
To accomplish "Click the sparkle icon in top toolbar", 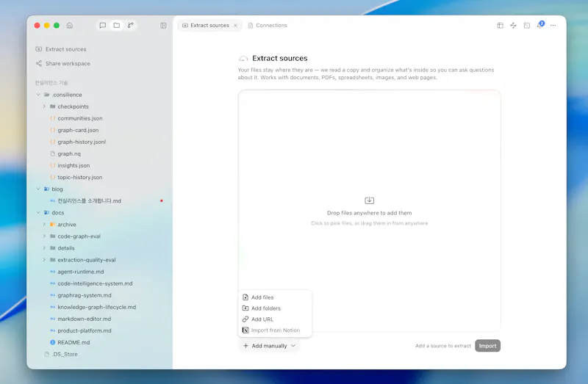I will point(513,26).
